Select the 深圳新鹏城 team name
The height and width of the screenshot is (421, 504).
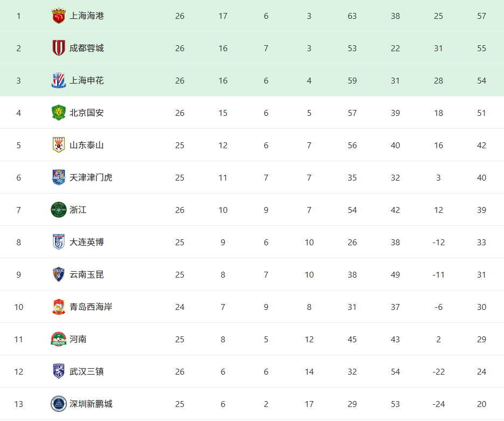click(91, 404)
